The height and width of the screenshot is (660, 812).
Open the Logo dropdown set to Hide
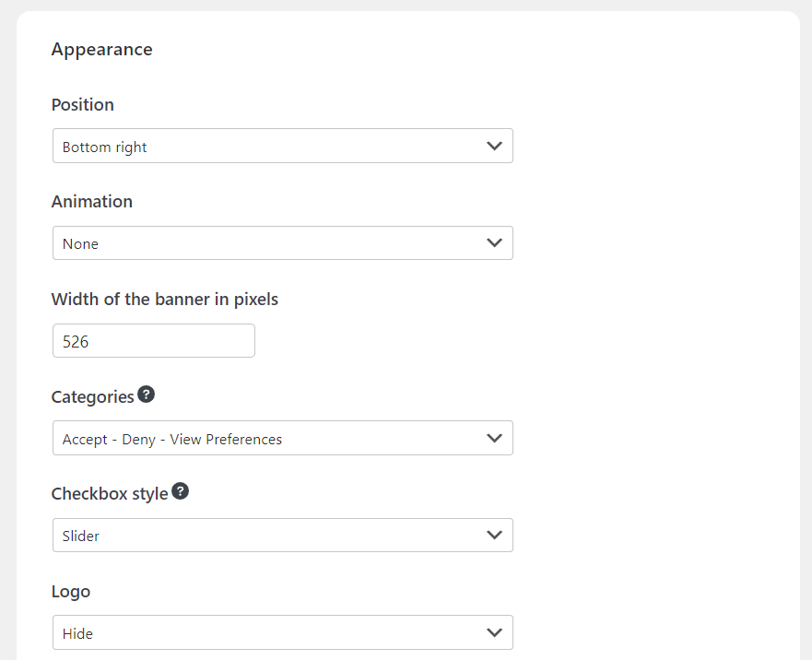(x=282, y=633)
